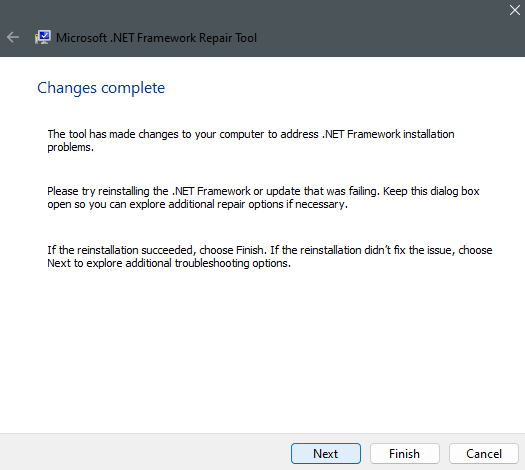Click the Changes complete heading

[x=101, y=88]
